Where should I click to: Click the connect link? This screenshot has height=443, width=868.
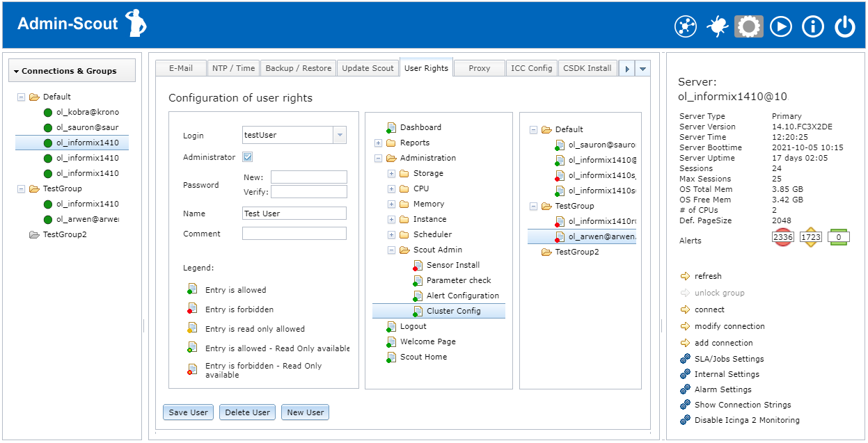click(x=709, y=309)
